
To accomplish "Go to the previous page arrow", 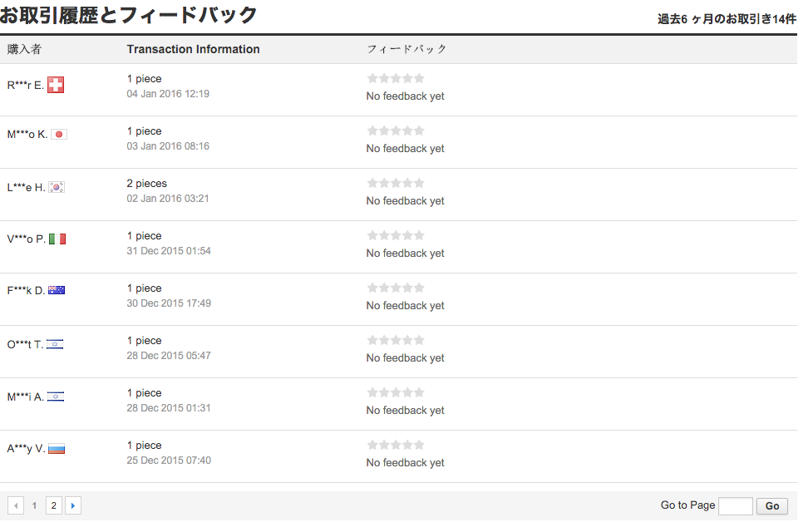I will click(x=16, y=505).
